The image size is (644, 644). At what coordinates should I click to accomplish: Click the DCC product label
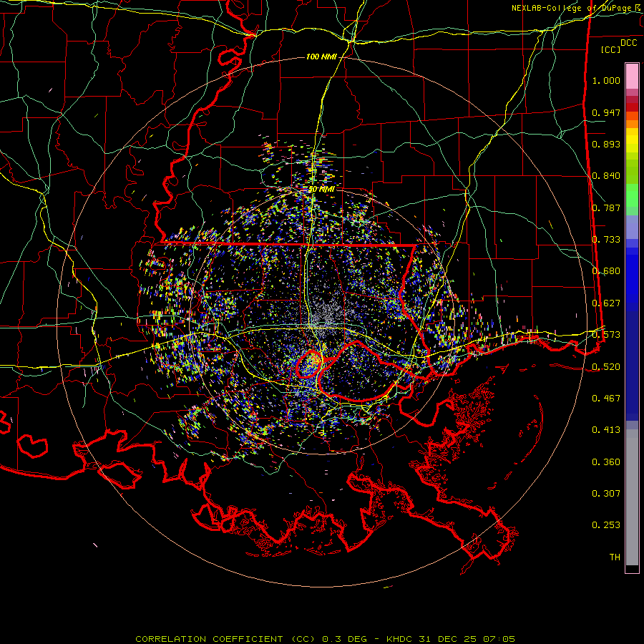pyautogui.click(x=629, y=43)
